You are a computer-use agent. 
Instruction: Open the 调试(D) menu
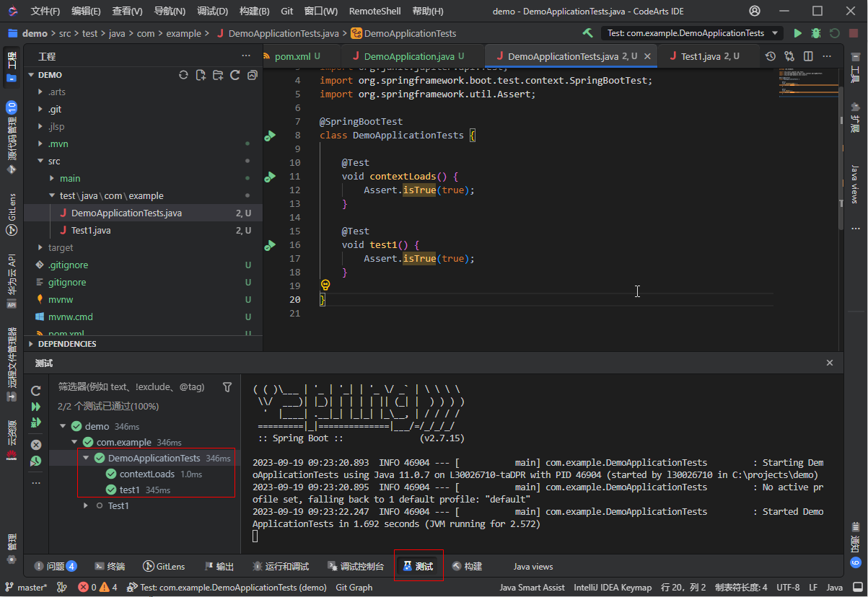pyautogui.click(x=211, y=11)
